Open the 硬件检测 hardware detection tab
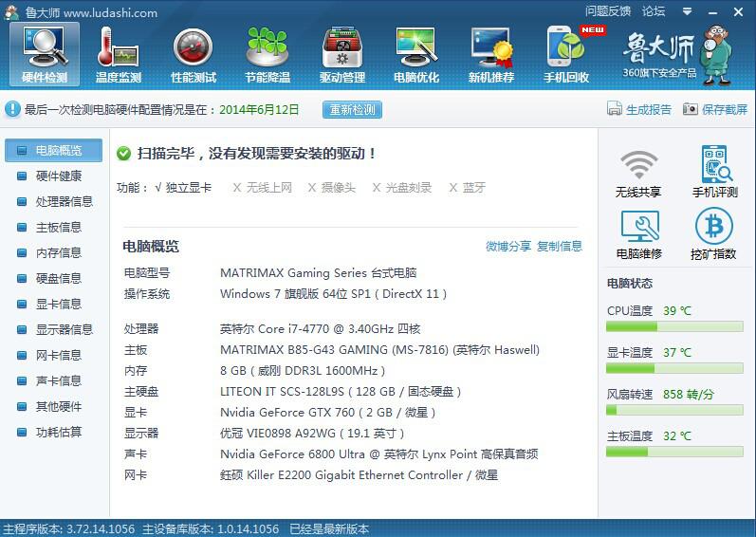 click(x=45, y=54)
